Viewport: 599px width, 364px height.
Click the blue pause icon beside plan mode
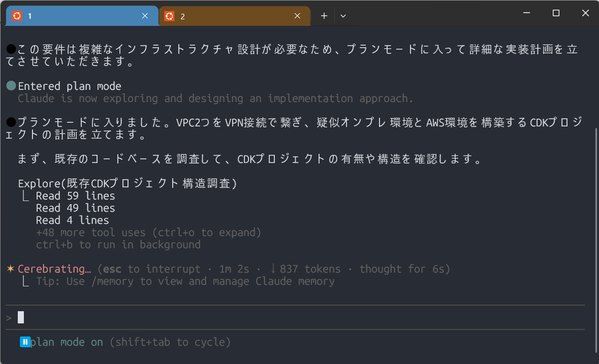[x=25, y=342]
